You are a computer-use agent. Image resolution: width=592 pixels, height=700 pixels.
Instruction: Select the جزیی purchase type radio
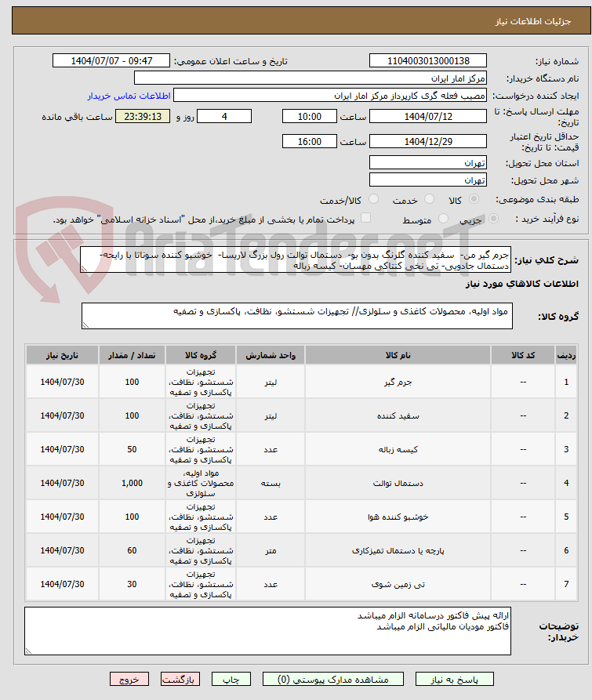(493, 218)
